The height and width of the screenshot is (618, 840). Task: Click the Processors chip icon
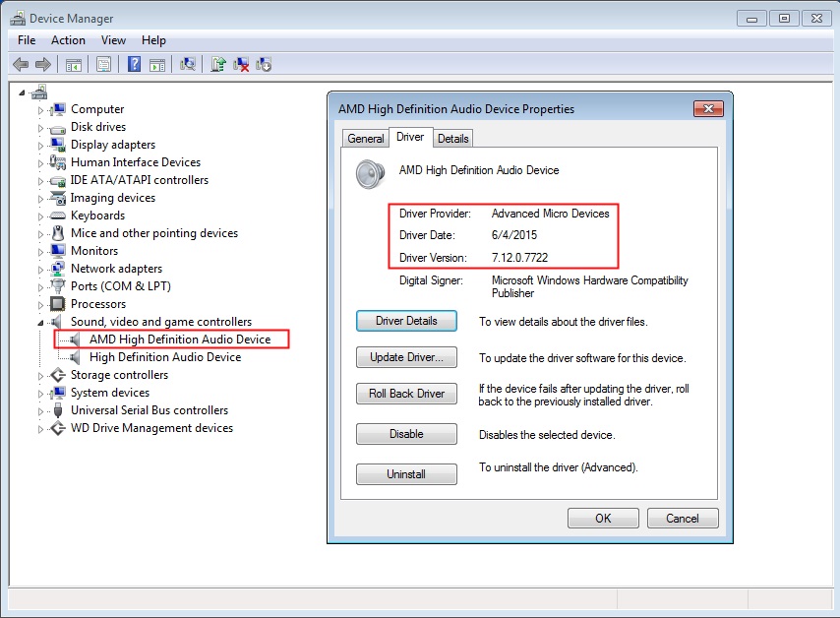coord(57,304)
